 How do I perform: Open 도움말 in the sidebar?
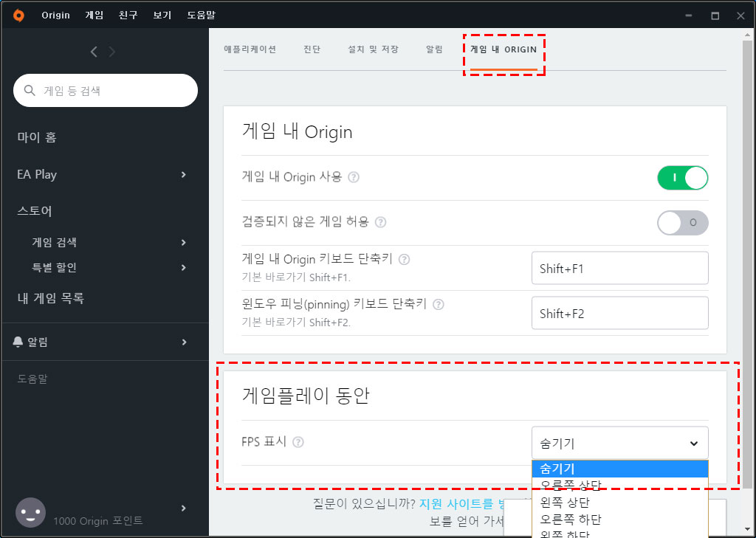point(32,379)
